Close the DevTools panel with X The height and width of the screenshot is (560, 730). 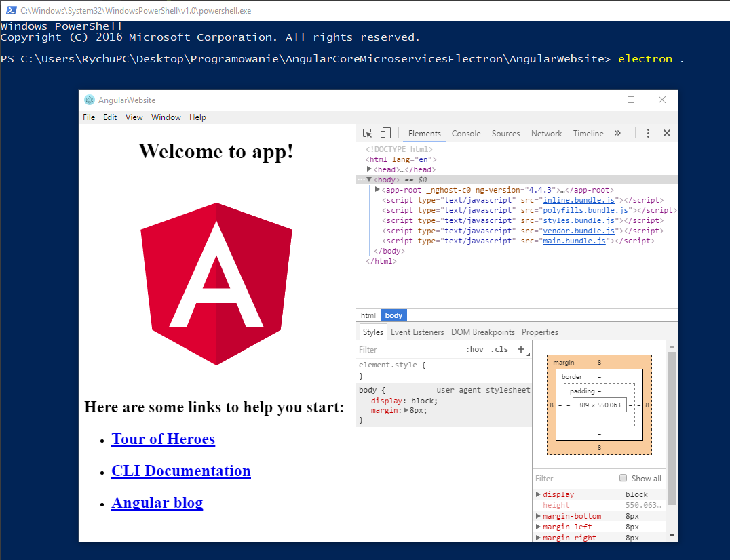click(666, 134)
